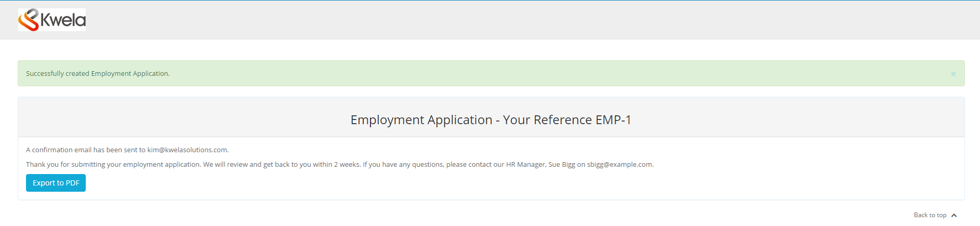This screenshot has height=226, width=980.
Task: Click the Kwela wordmark text
Action: 63,20
